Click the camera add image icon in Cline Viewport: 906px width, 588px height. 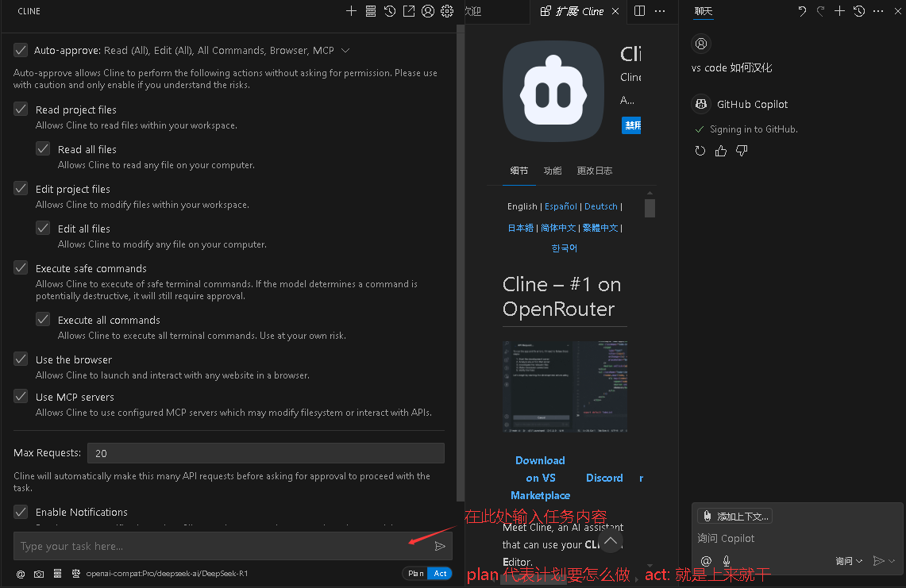coord(39,574)
